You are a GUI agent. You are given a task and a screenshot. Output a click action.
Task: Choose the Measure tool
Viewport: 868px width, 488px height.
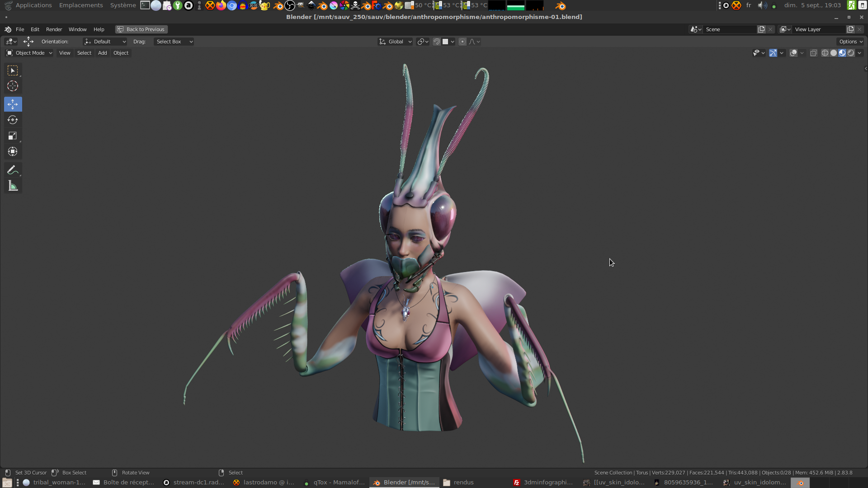click(x=13, y=186)
